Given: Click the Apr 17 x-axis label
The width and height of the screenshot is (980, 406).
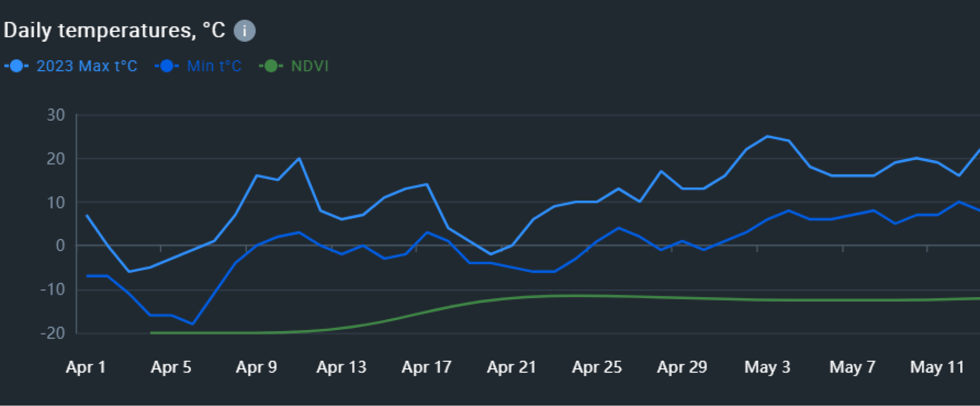Looking at the screenshot, I should click(426, 367).
